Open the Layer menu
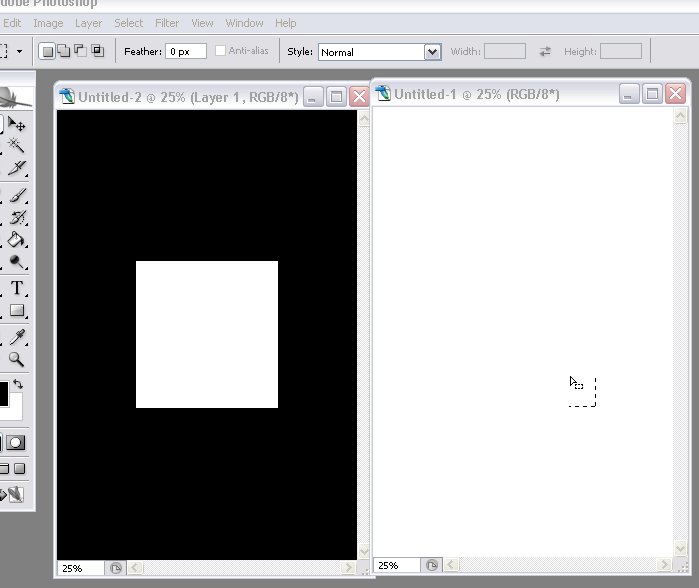This screenshot has width=699, height=588. (x=88, y=23)
